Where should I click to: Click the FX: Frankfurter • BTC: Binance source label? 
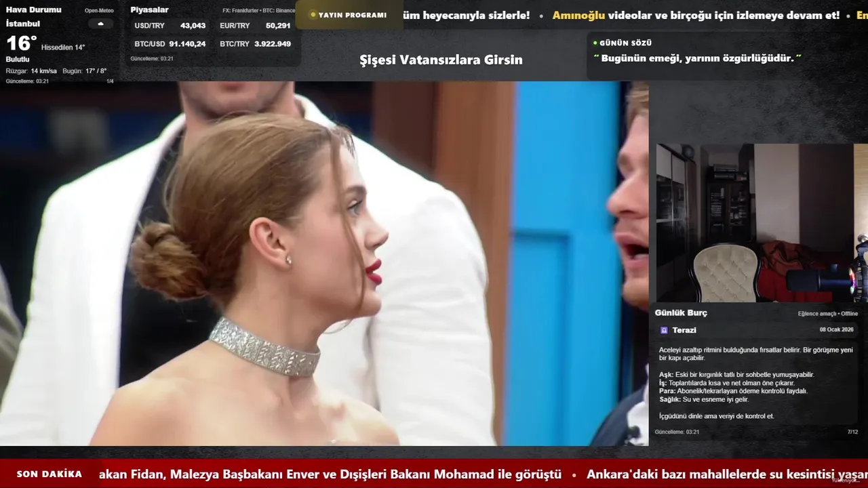click(x=259, y=11)
